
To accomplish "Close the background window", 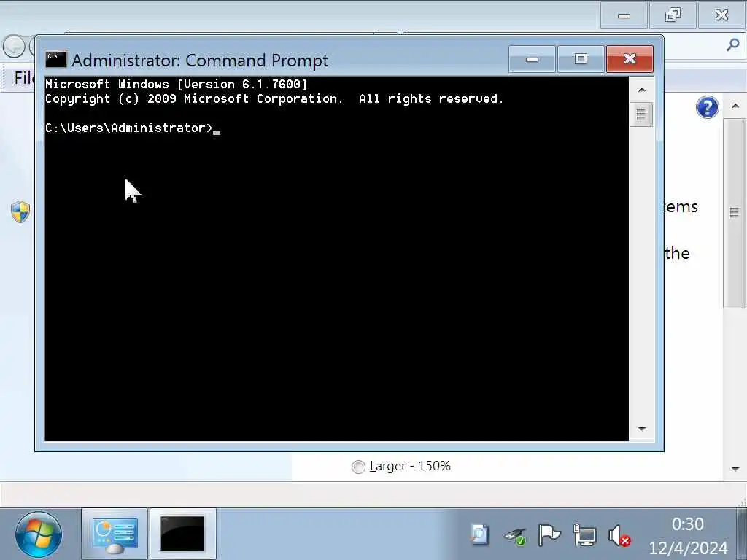I will (721, 15).
